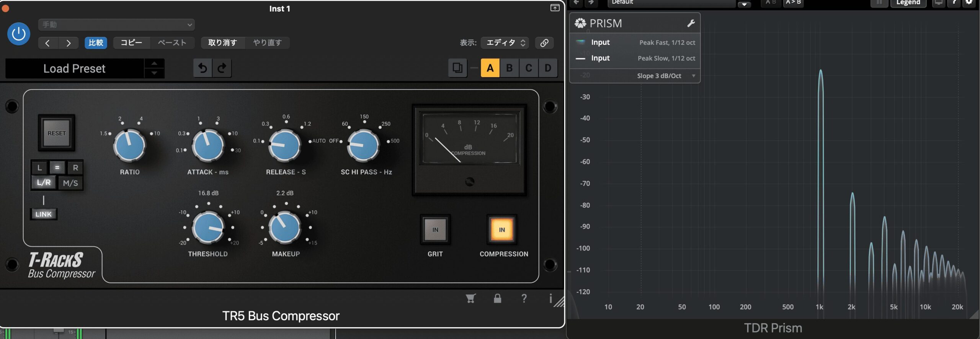Select preset slot D
The width and height of the screenshot is (980, 339).
click(x=548, y=68)
